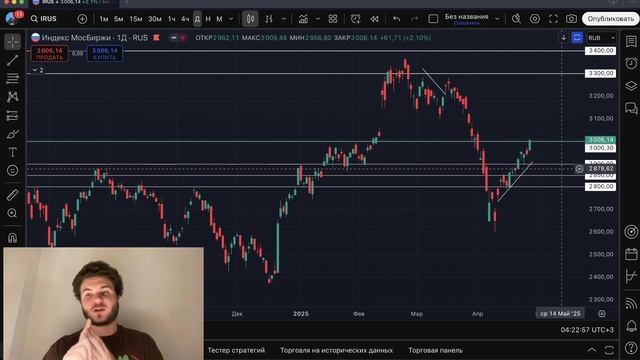Open candlestick chart type selector
Screen dimensions: 640x360
tap(250, 19)
